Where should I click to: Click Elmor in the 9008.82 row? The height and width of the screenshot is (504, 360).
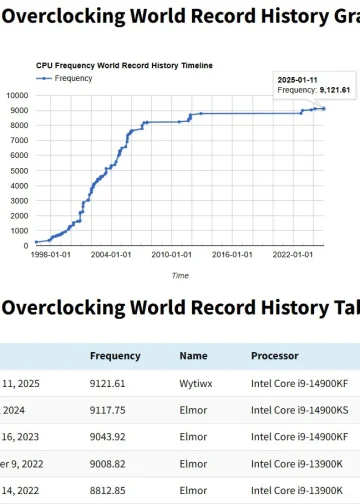point(193,464)
